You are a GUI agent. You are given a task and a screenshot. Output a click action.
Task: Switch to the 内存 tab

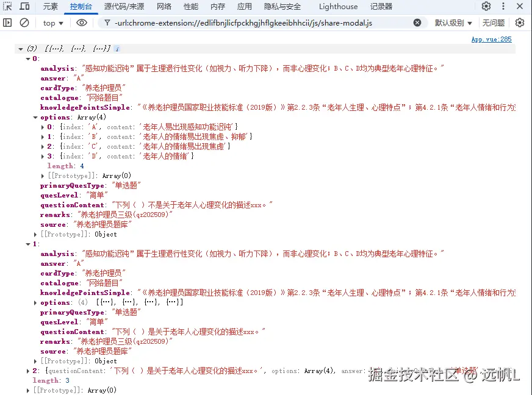[217, 7]
